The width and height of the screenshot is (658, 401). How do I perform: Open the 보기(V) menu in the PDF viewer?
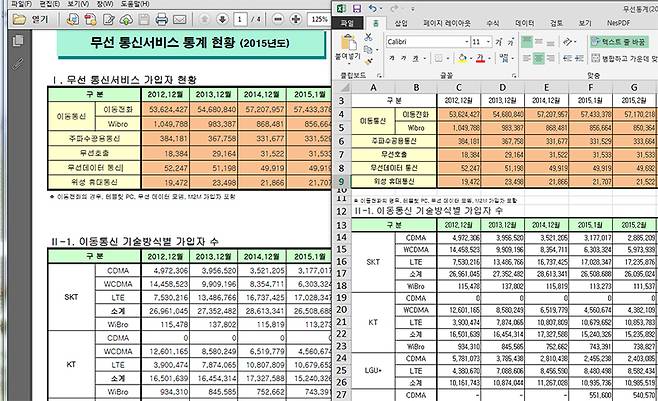tap(78, 4)
